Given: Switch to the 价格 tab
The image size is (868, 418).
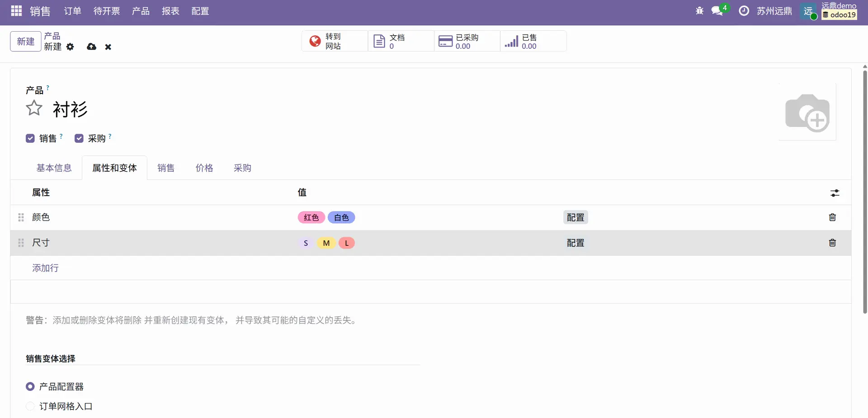Looking at the screenshot, I should coord(204,168).
